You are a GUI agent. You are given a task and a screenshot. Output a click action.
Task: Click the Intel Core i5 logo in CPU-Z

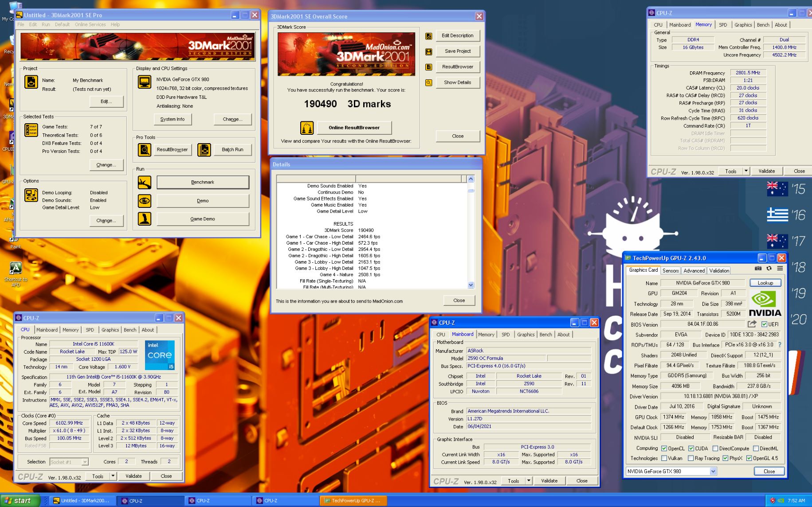pos(160,355)
